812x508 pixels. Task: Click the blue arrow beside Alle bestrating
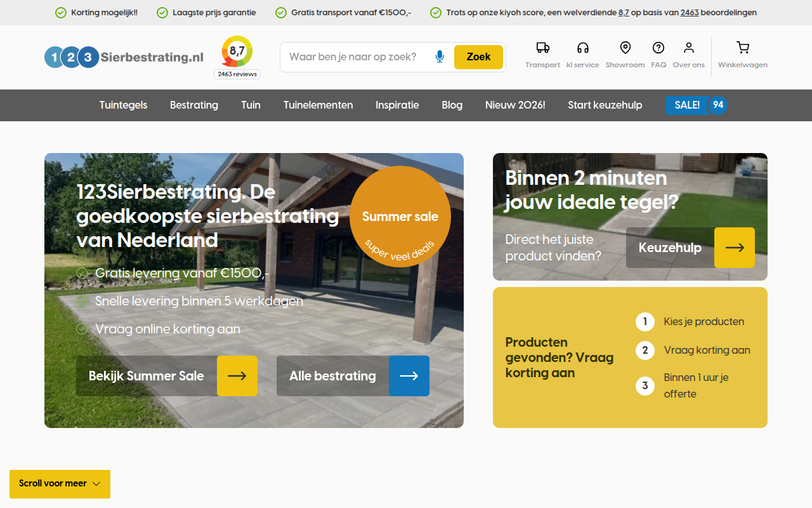click(x=409, y=376)
